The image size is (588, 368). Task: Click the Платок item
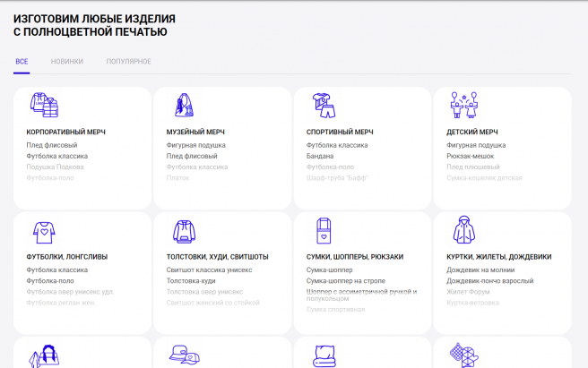coord(177,177)
